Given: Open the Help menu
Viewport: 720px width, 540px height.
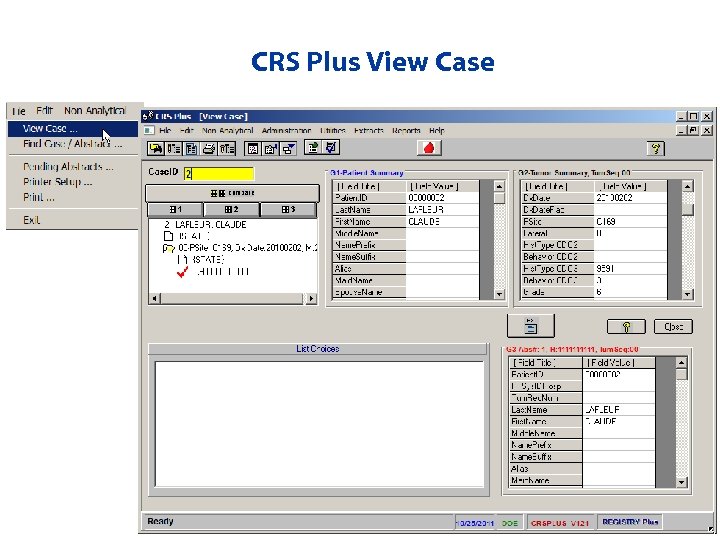Looking at the screenshot, I should click(437, 130).
